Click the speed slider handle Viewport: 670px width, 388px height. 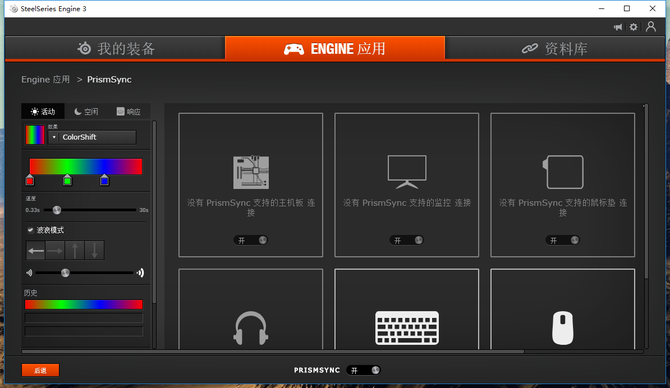click(x=57, y=210)
